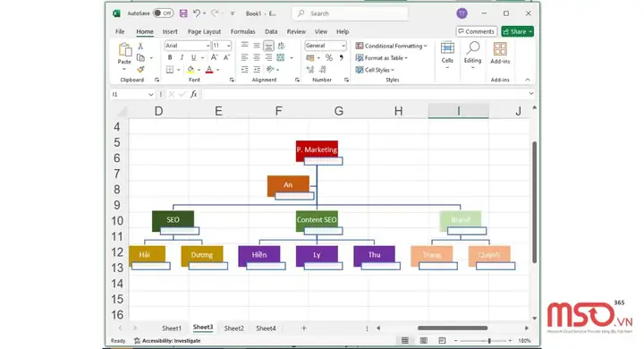
Task: Click the Cut scissors icon
Action: point(140,46)
